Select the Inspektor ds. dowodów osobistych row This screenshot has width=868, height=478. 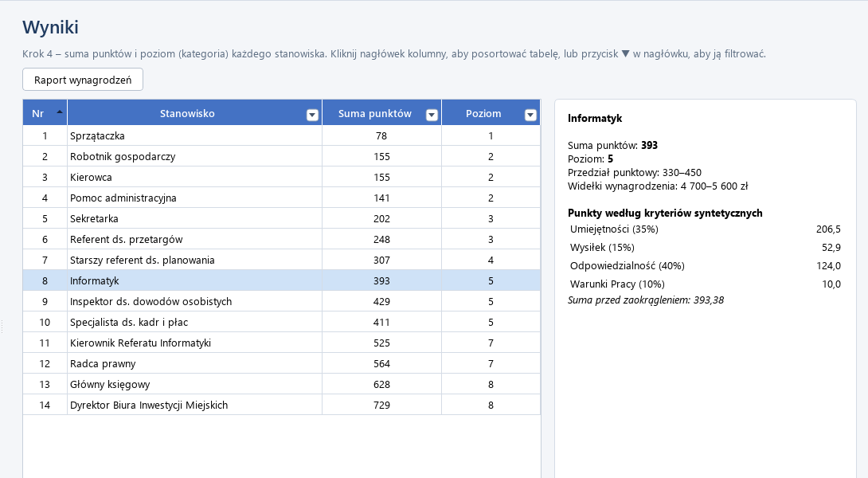281,301
